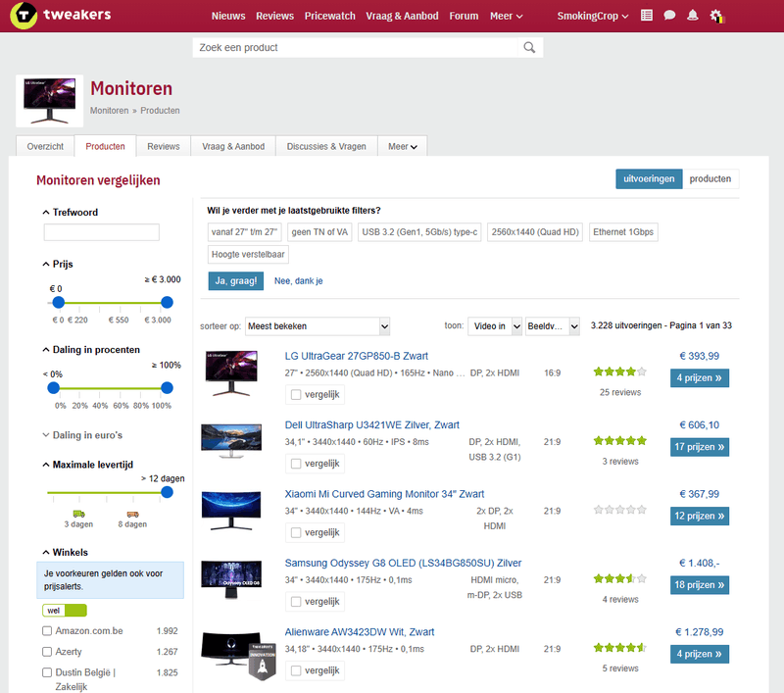The image size is (784, 693).
Task: Click Samsung Odyssey G8 star rating
Action: [x=620, y=578]
